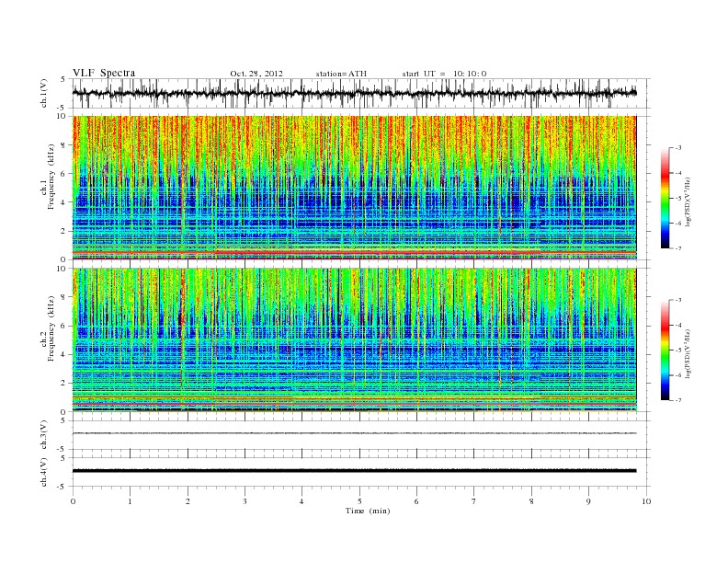Image resolution: width=728 pixels, height=563 pixels.
Task: Click the time axis tick label "7"
Action: [x=474, y=501]
